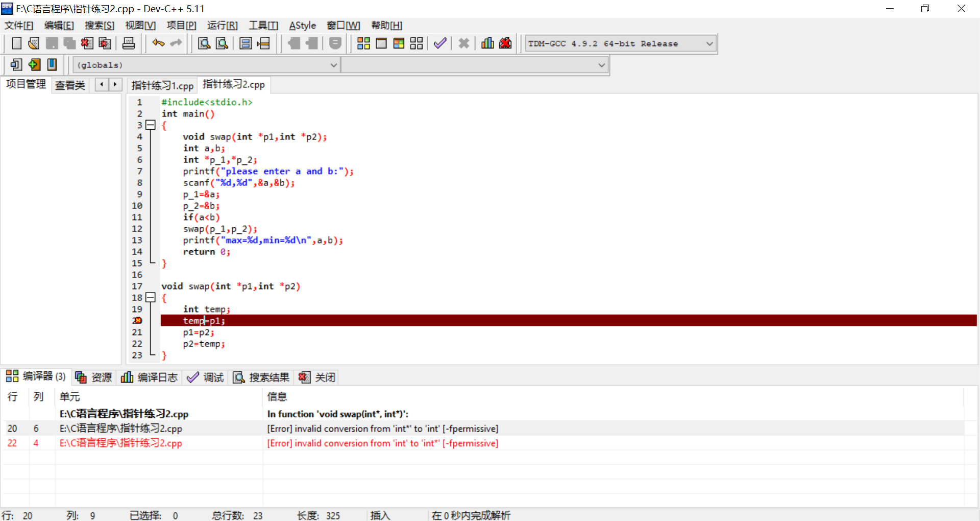Open a file via toolbar icon

pyautogui.click(x=34, y=43)
